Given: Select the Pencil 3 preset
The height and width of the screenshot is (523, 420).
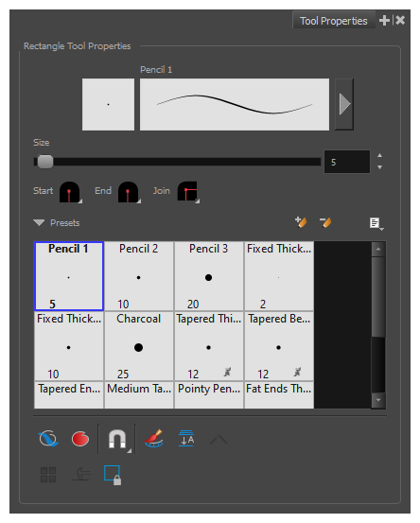Looking at the screenshot, I should pos(209,276).
